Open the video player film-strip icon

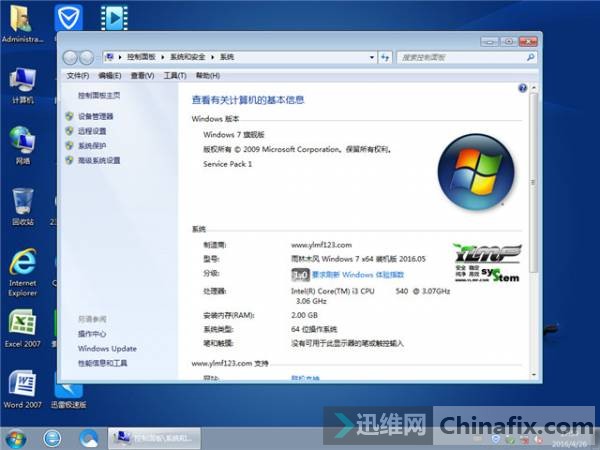tap(114, 18)
